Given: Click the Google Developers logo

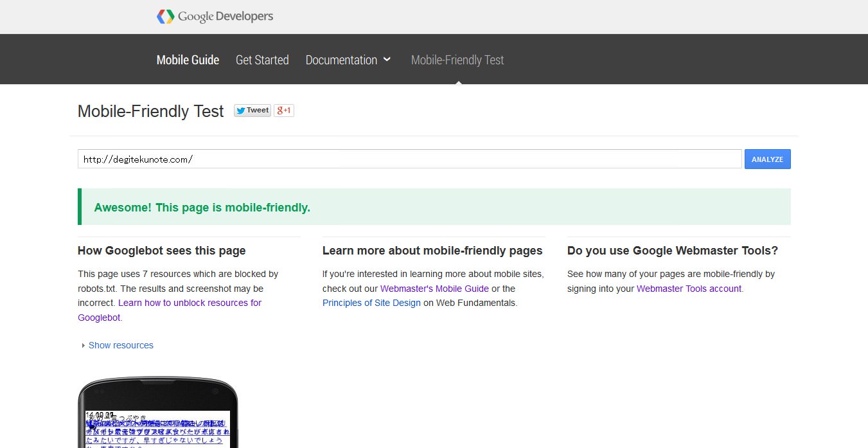Looking at the screenshot, I should [x=215, y=17].
